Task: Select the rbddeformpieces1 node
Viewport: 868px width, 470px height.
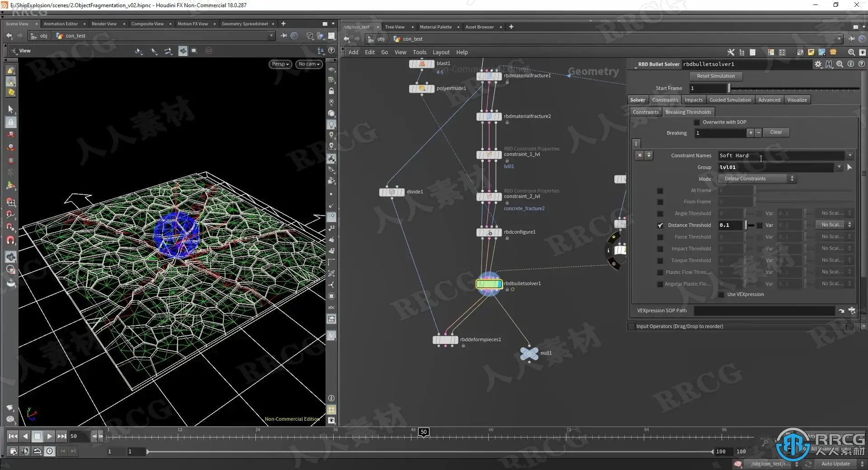Action: click(x=445, y=340)
